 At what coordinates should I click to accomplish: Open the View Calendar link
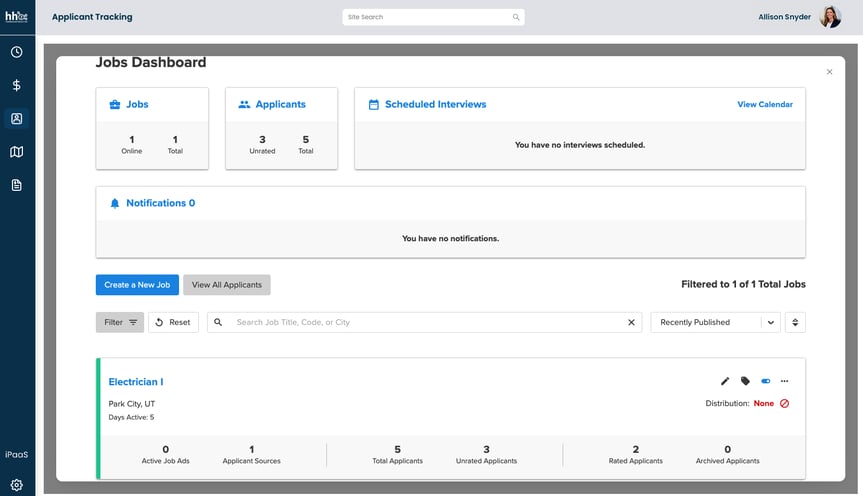(764, 104)
